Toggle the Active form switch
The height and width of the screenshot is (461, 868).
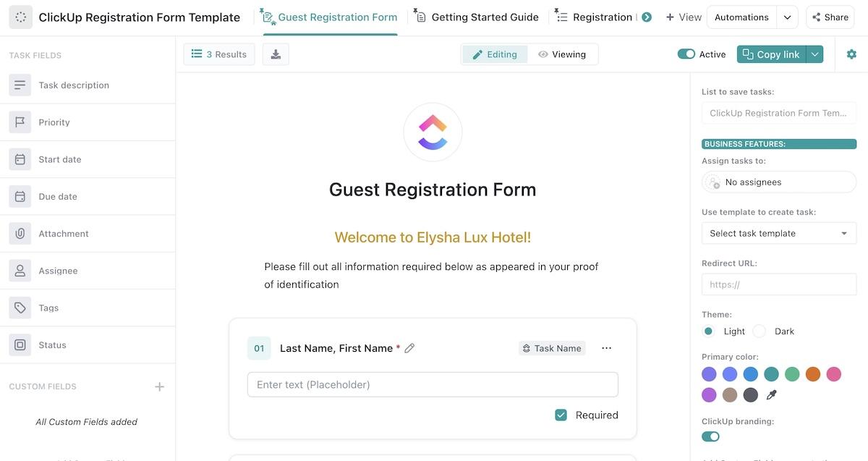coord(686,54)
